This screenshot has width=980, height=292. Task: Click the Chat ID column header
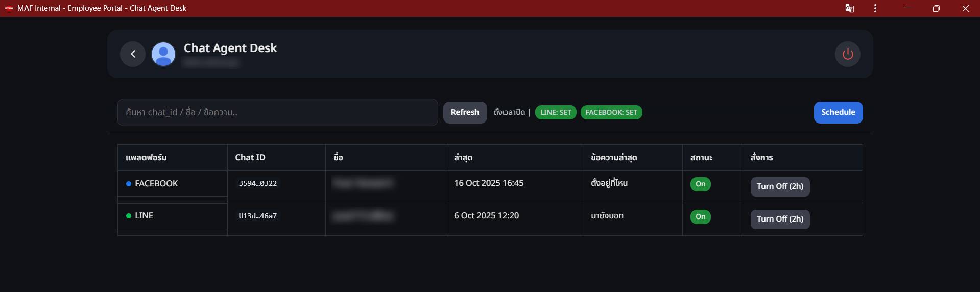(x=250, y=157)
